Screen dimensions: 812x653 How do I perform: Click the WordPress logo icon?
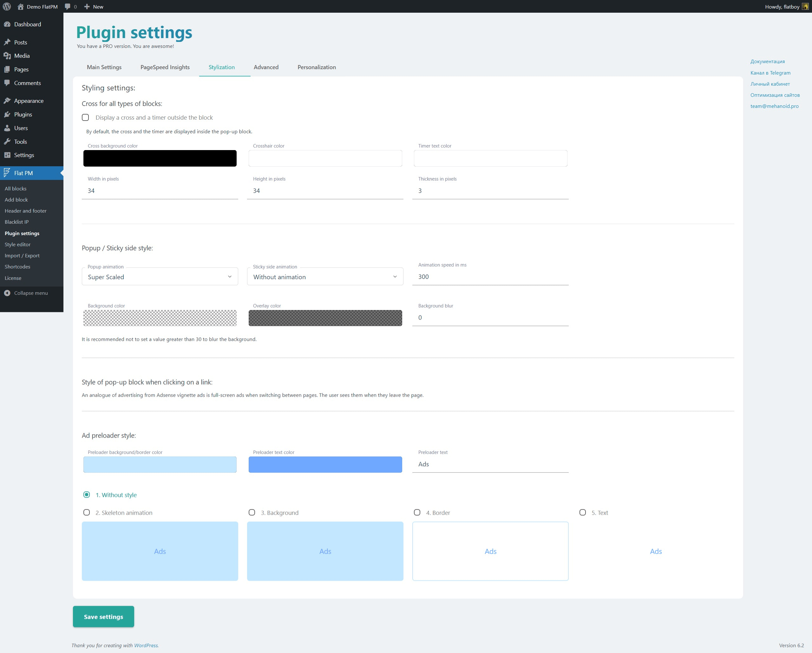pos(7,6)
